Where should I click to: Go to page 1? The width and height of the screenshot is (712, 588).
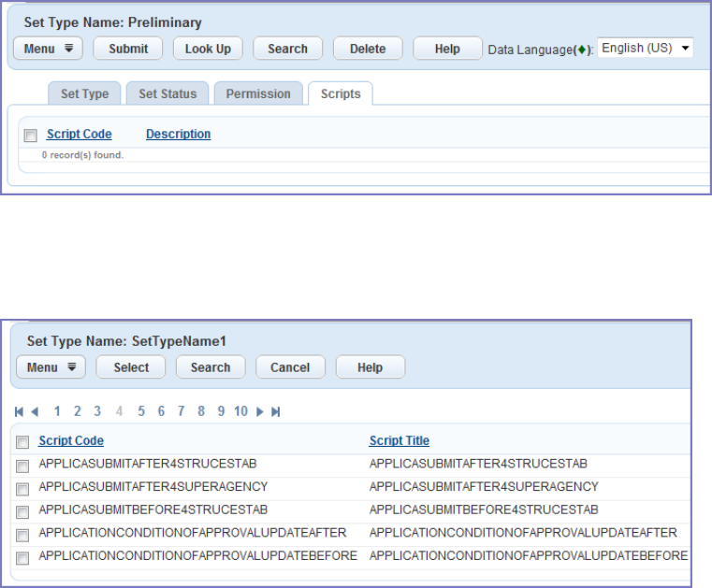pos(57,411)
